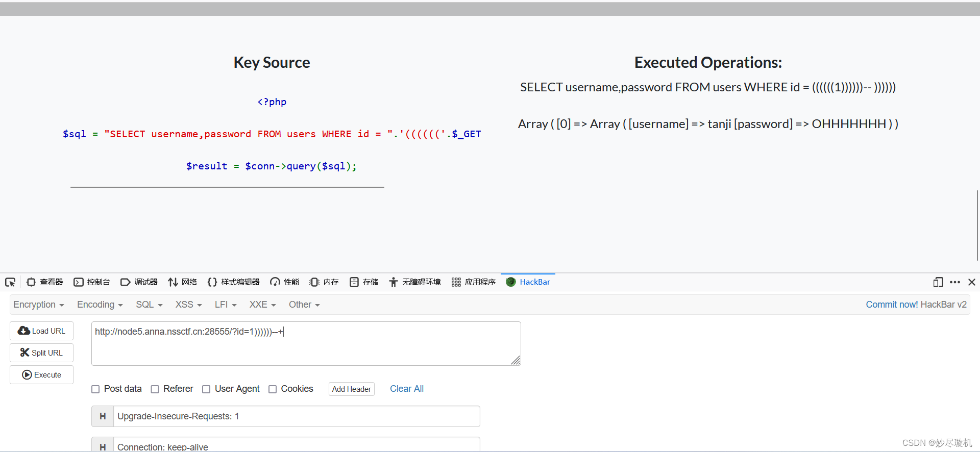Viewport: 980px width, 452px height.
Task: Open the Debugger (调试器) tab
Action: coord(139,282)
